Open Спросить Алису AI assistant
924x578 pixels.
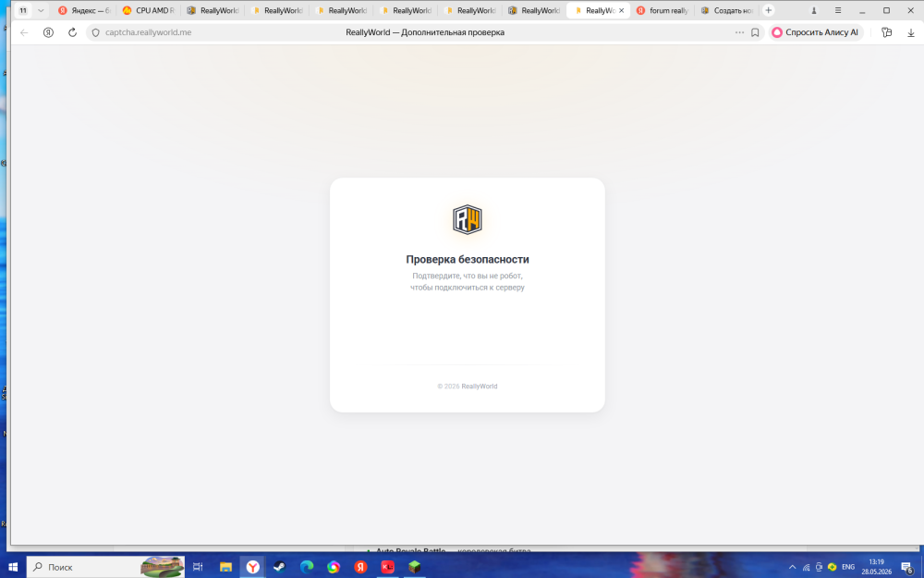[x=816, y=32]
